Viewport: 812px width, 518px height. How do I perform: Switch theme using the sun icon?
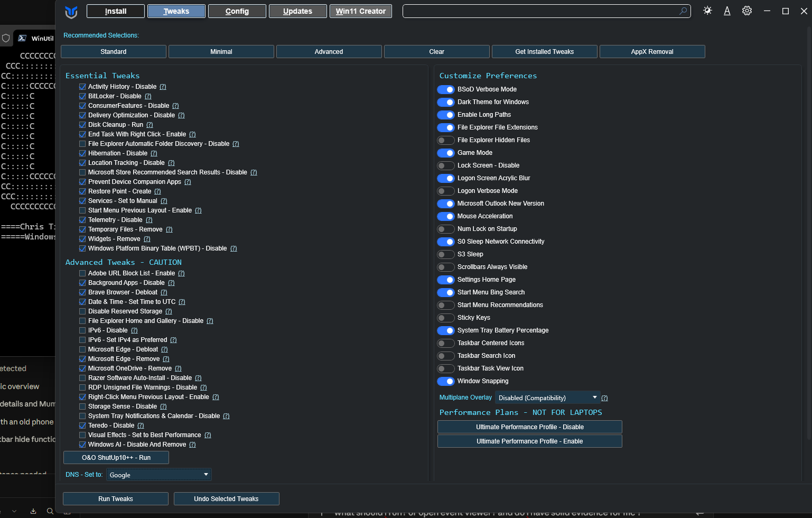point(707,11)
